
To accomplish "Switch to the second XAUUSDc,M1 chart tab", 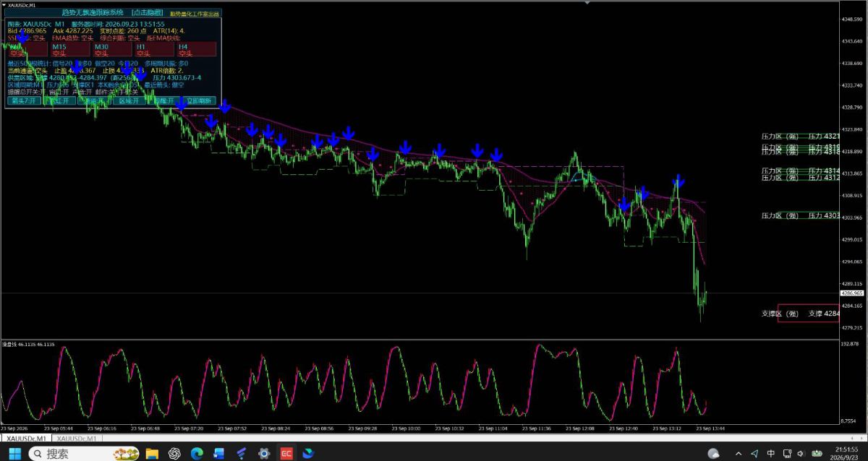I will coord(77,439).
